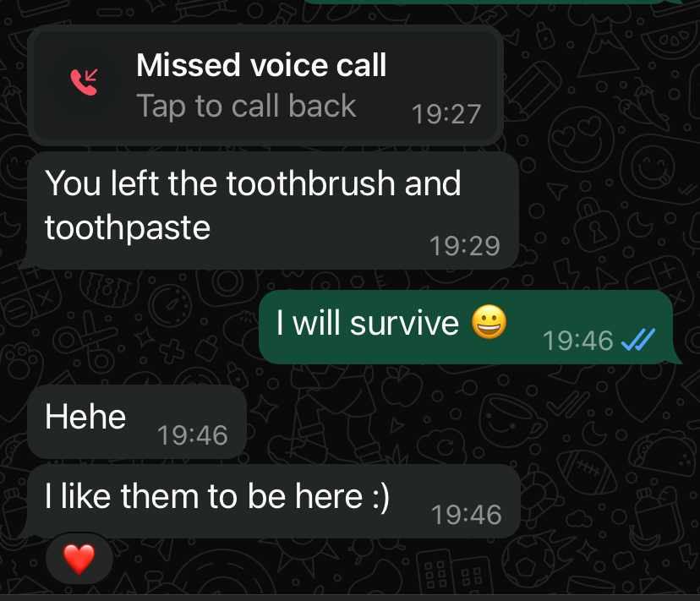Viewport: 700px width, 601px height.
Task: Click the blue double check marks
Action: pos(638,340)
